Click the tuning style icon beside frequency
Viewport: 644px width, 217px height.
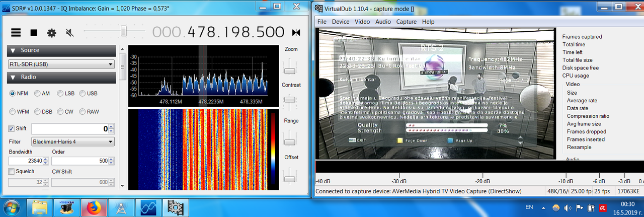[296, 33]
